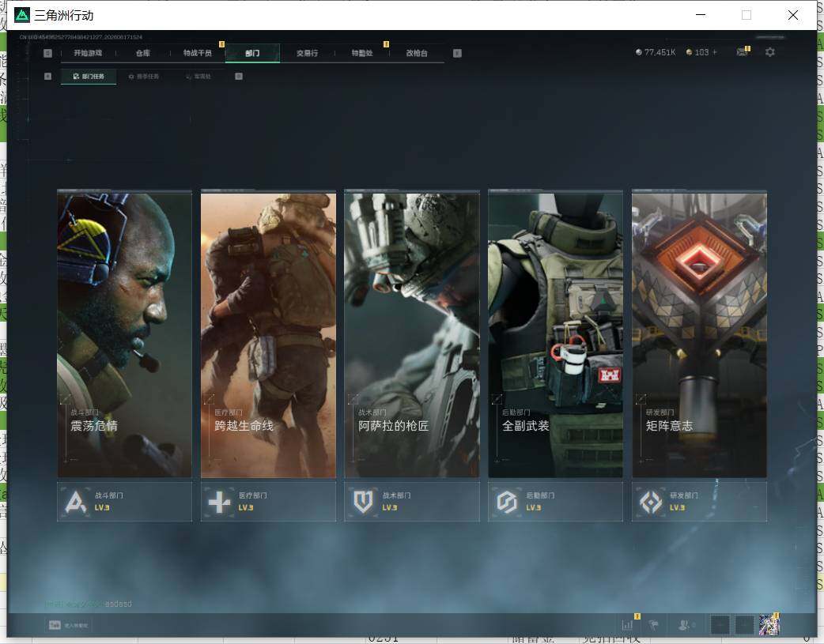Click the key-hint icon left of 部门任务 sub-tab

47,76
